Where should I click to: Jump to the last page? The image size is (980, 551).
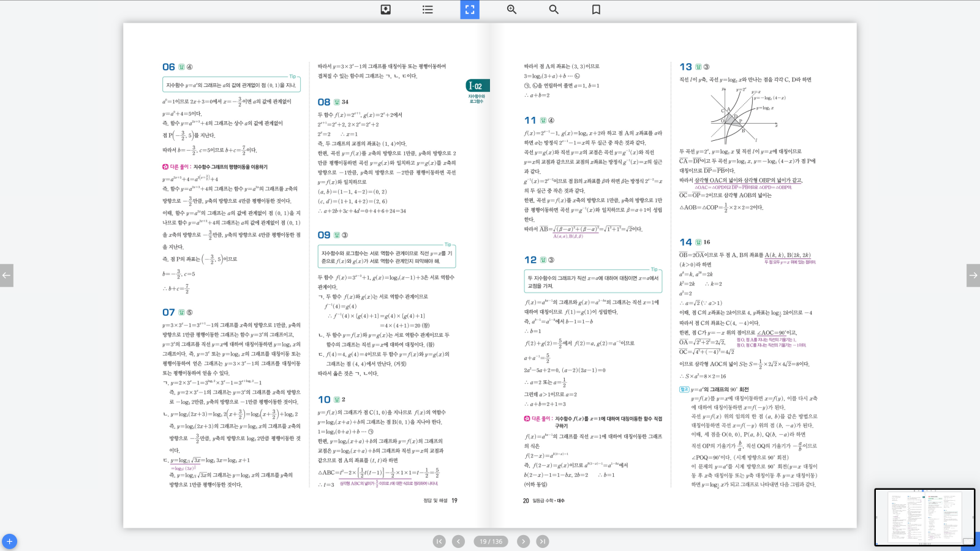(543, 541)
